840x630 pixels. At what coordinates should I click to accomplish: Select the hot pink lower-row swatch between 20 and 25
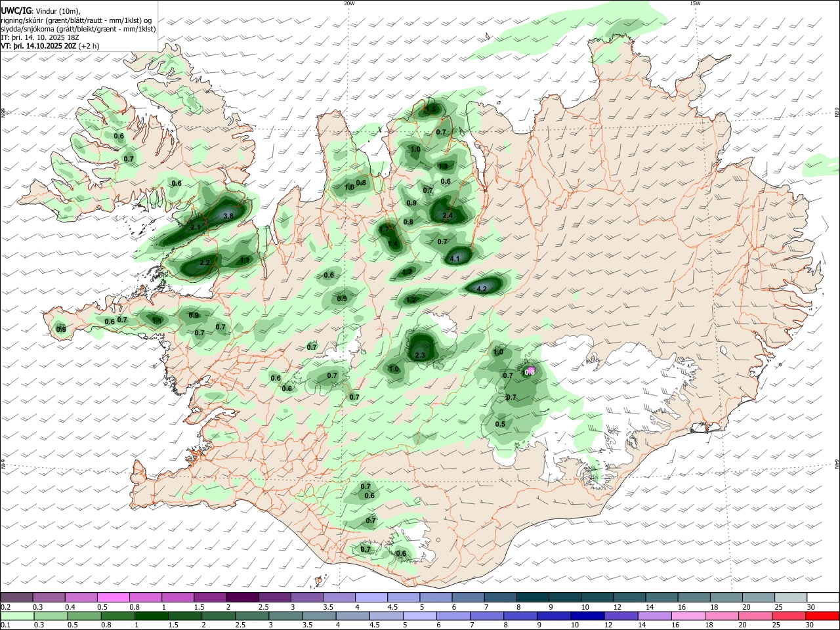tap(755, 616)
